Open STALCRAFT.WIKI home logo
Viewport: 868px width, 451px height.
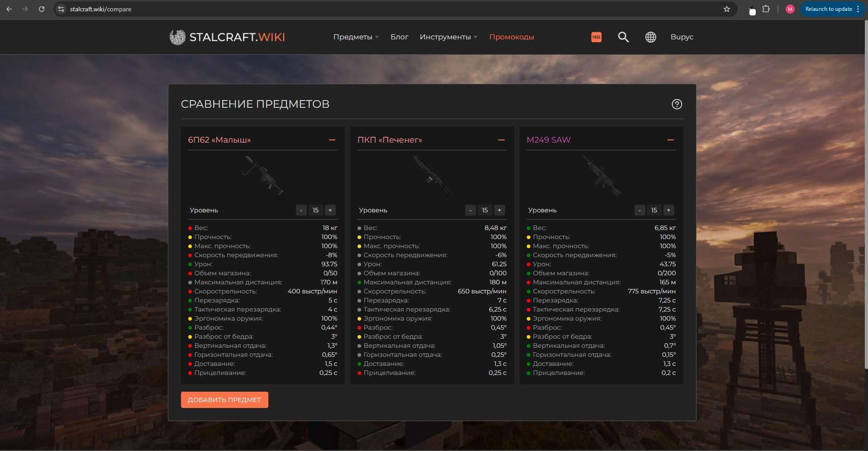pos(227,37)
